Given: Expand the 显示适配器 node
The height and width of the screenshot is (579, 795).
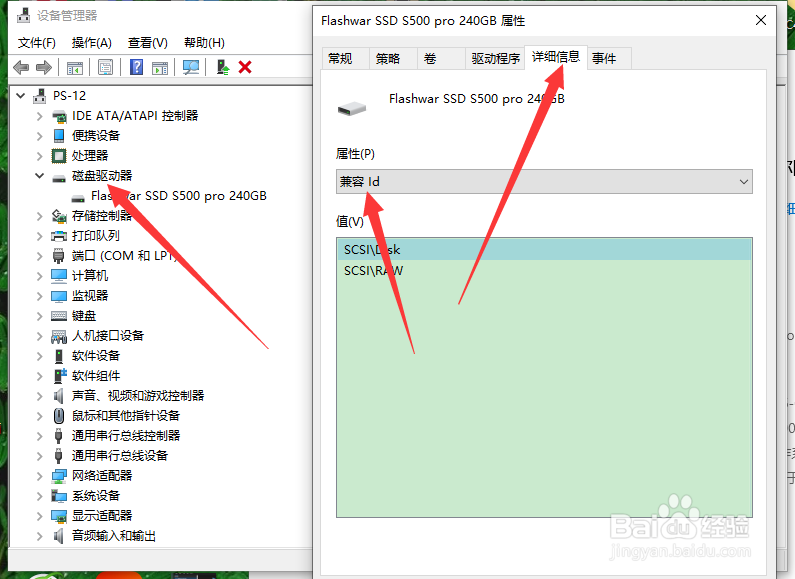Looking at the screenshot, I should coord(40,516).
